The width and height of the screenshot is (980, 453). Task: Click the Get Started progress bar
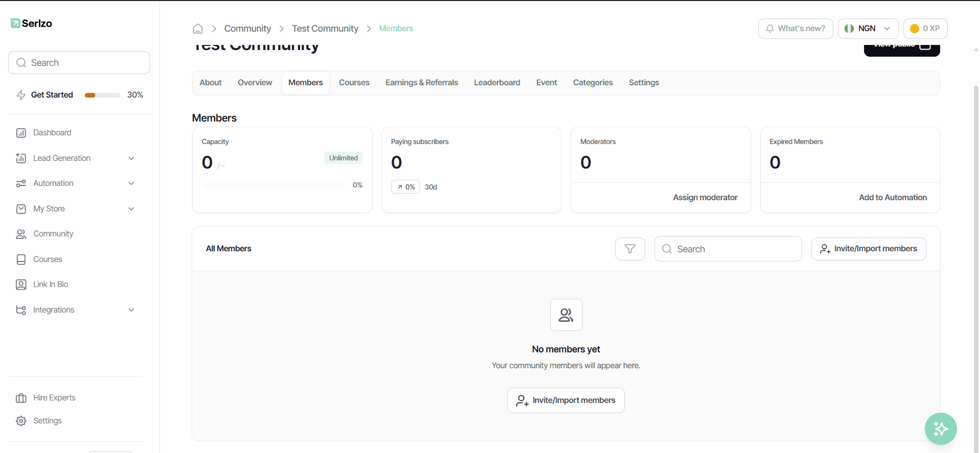click(x=102, y=95)
